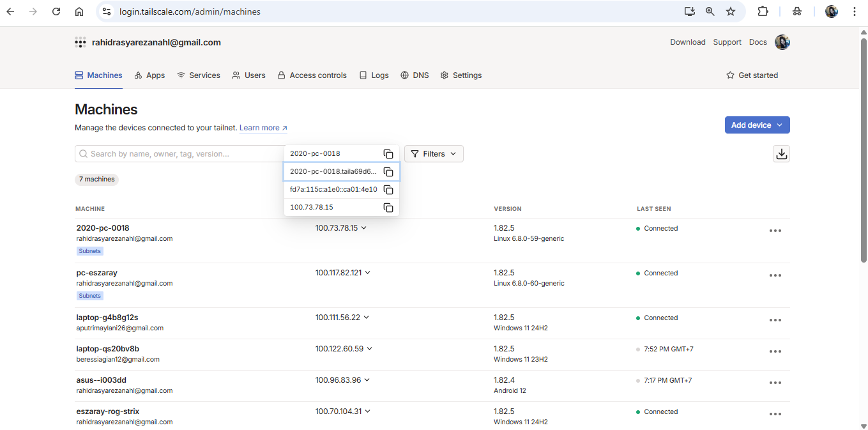Copy the fd7a:115c:a1e0::ca01:4e10 IPv6 address

388,190
